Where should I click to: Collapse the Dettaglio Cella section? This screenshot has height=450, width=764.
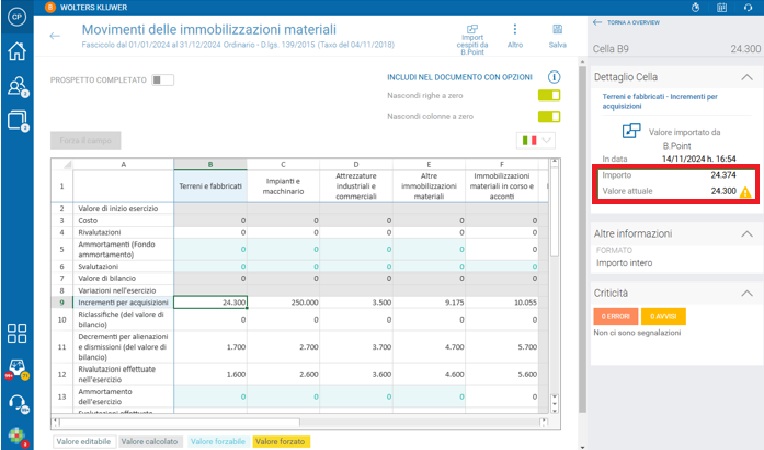pos(746,77)
